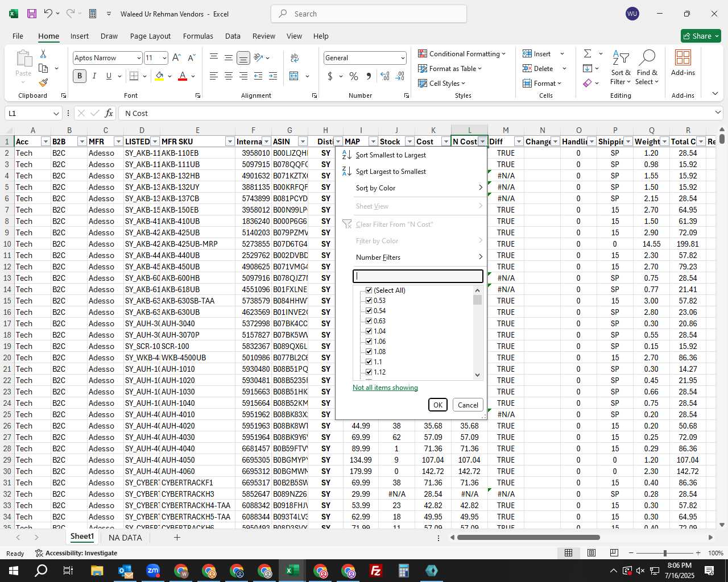The height and width of the screenshot is (582, 728).
Task: Uncheck the 1.08 filter value
Action: 369,352
